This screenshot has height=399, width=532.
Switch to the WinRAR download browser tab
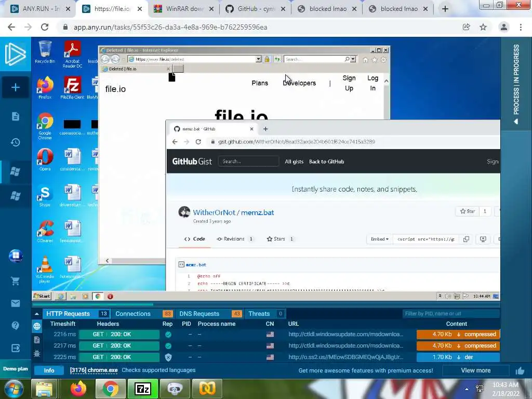tap(184, 9)
